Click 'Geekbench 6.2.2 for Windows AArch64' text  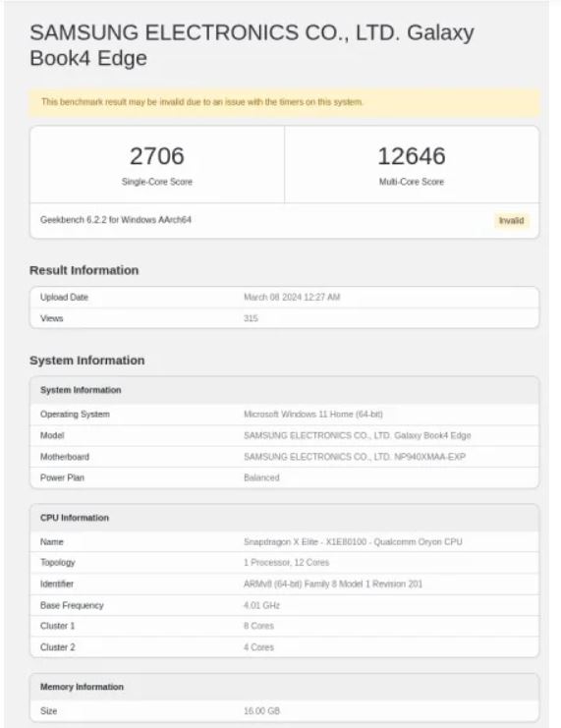116,220
